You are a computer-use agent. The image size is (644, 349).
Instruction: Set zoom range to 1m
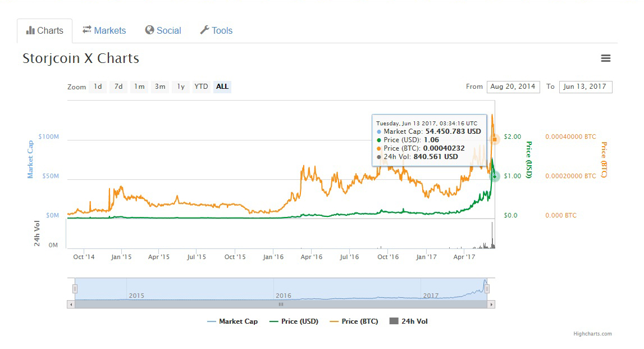pyautogui.click(x=139, y=87)
